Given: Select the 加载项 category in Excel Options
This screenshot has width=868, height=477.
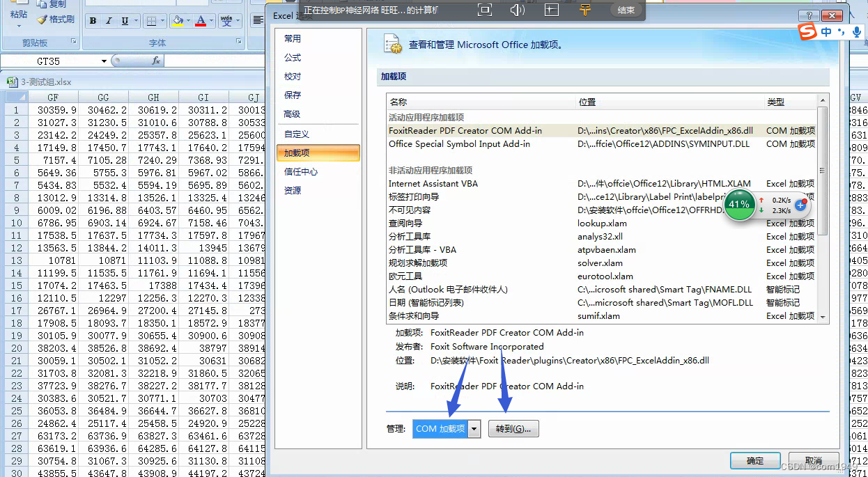Looking at the screenshot, I should click(x=318, y=153).
